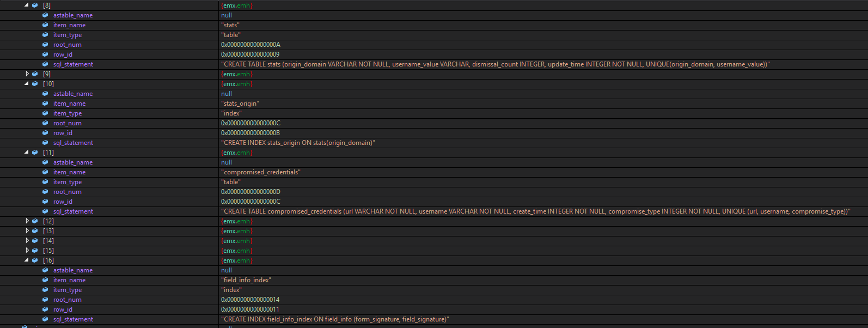Expand node [13] using its triangle
Viewport: 868px width, 328px height.
click(x=27, y=231)
